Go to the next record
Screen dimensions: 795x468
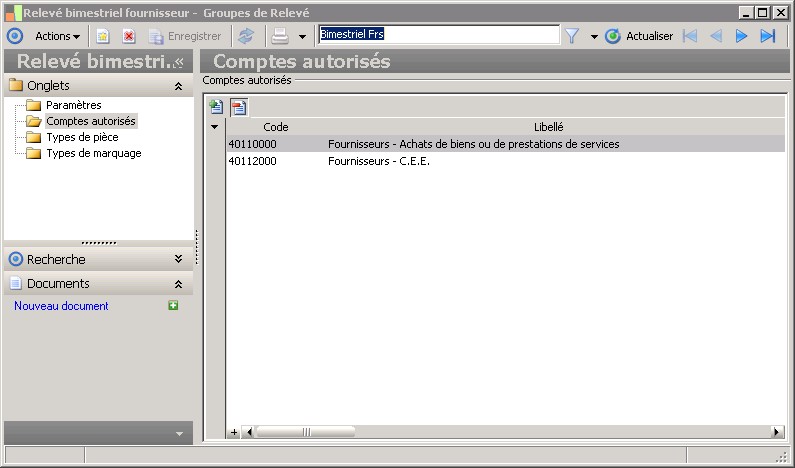tap(741, 36)
